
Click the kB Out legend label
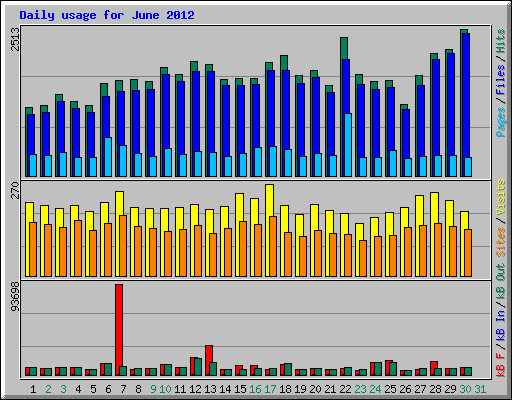pos(500,282)
